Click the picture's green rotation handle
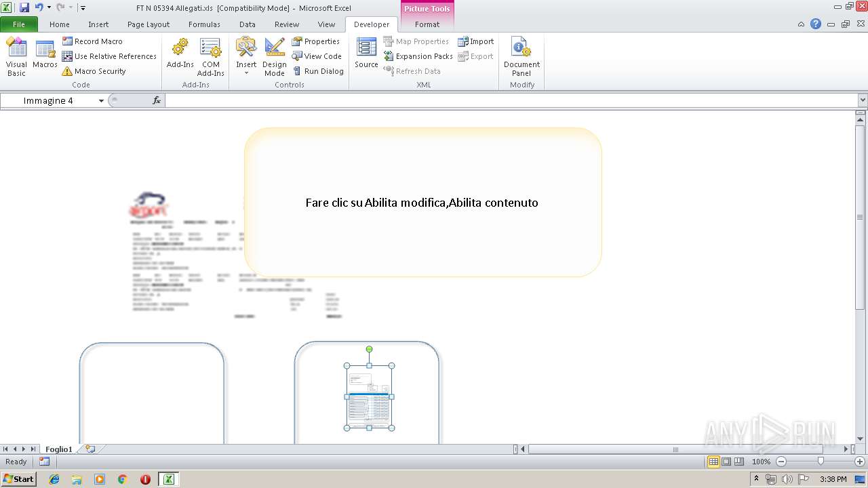This screenshot has height=488, width=868. click(x=370, y=350)
